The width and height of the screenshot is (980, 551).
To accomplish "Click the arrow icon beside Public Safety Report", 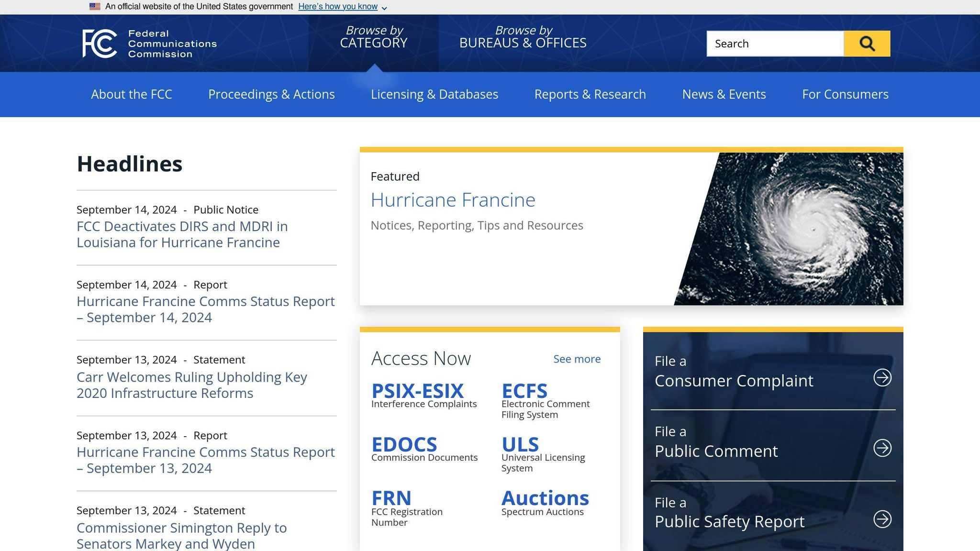I will click(x=882, y=519).
